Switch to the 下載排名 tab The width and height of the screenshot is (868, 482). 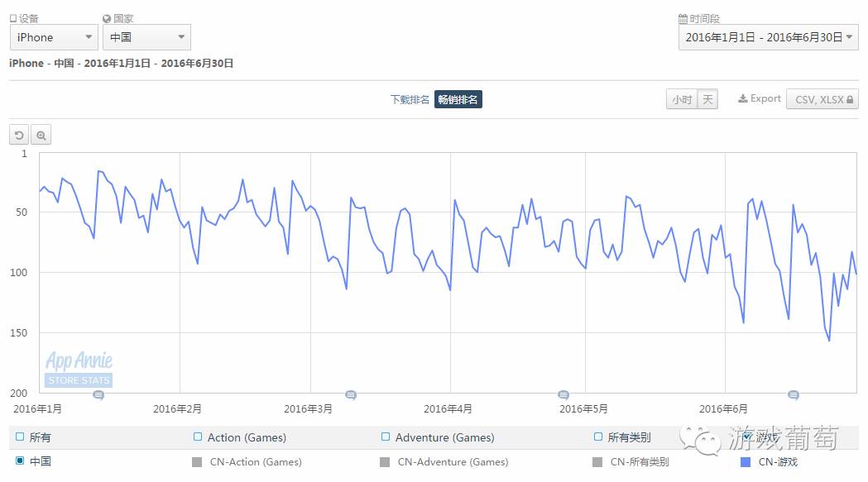click(x=410, y=100)
